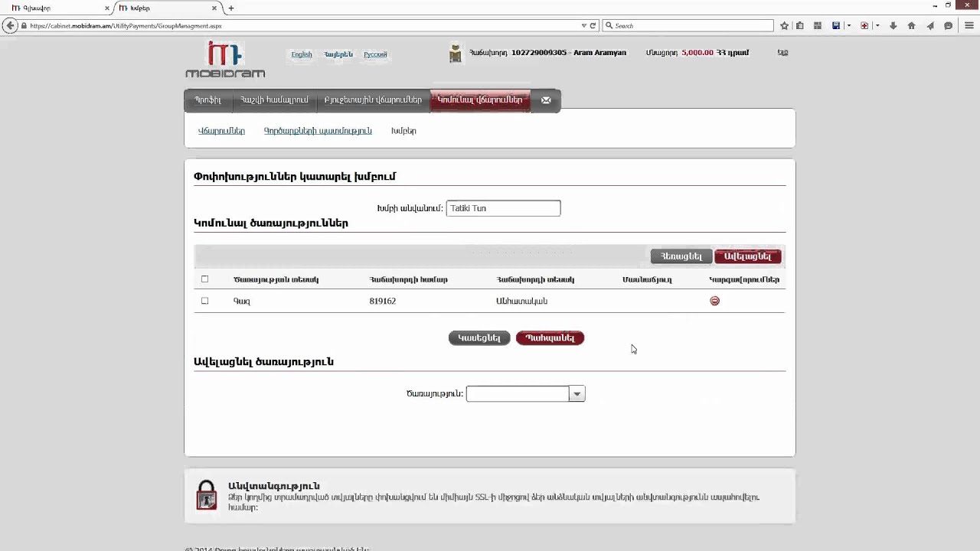Click the grey remove button above the table

pyautogui.click(x=681, y=256)
